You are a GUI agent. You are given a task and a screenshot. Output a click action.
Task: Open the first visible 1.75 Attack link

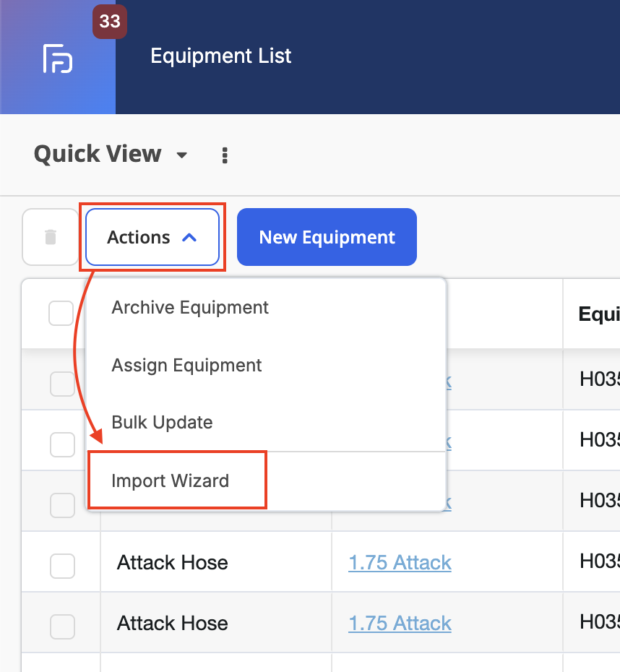(400, 562)
